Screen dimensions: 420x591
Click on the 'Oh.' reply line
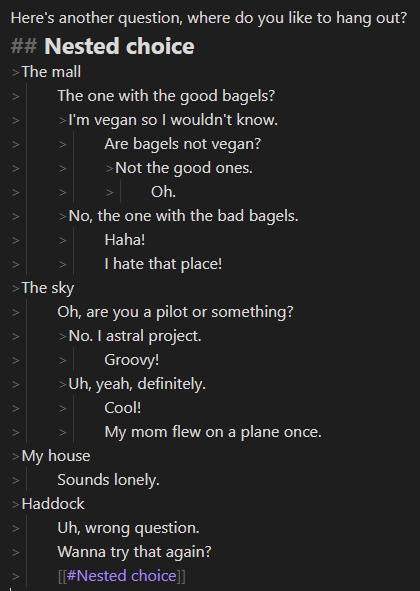[163, 192]
